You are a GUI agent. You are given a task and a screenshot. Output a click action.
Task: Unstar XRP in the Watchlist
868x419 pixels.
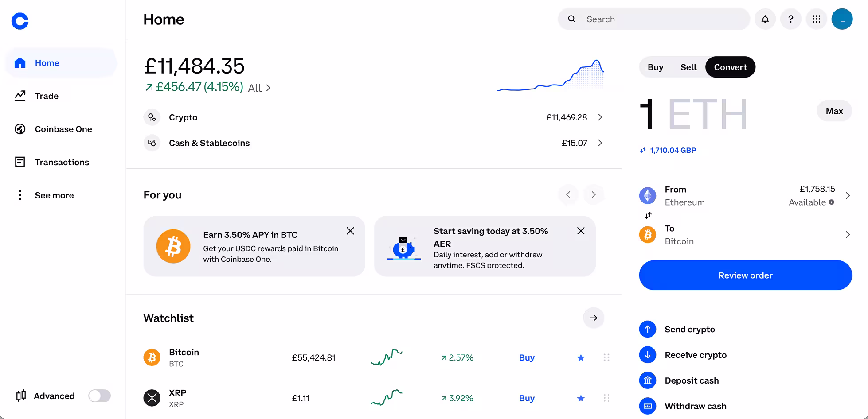(581, 399)
